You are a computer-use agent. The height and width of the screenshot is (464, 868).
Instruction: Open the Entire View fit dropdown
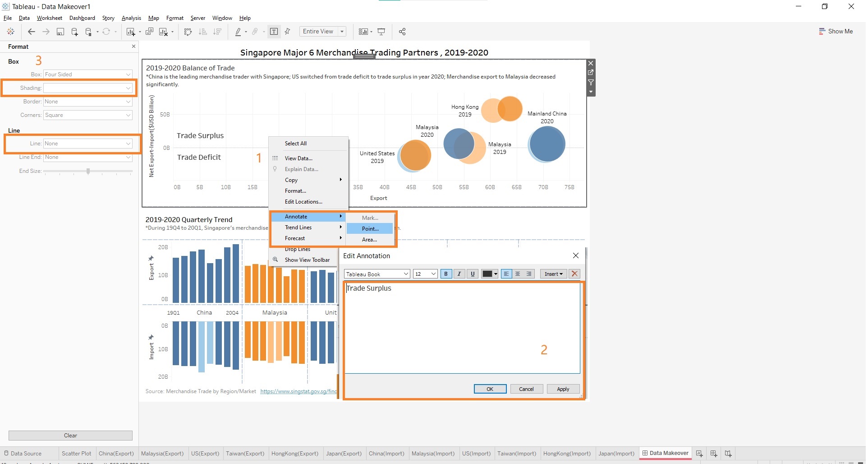coord(323,32)
